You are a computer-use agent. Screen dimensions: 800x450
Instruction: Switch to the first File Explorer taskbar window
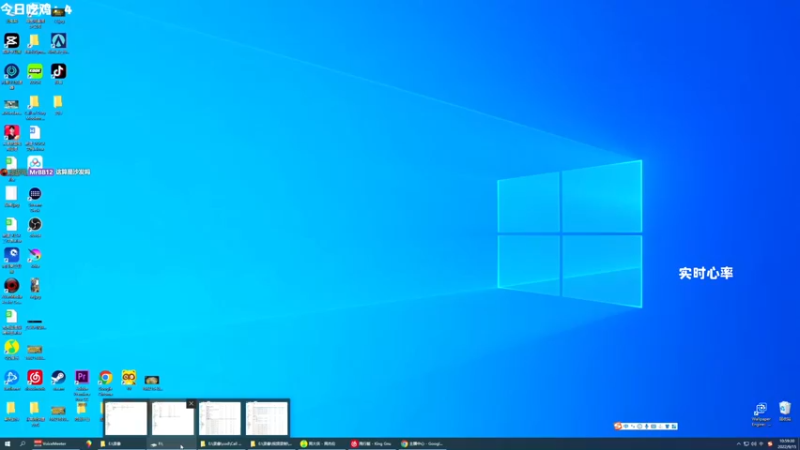tap(120, 444)
